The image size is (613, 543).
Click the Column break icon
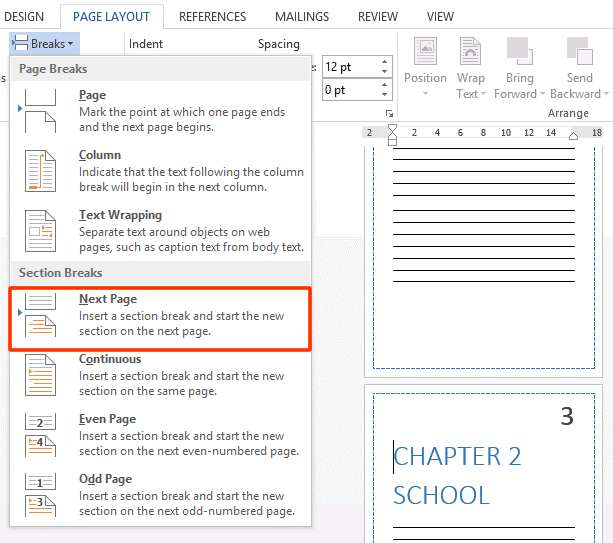(41, 170)
